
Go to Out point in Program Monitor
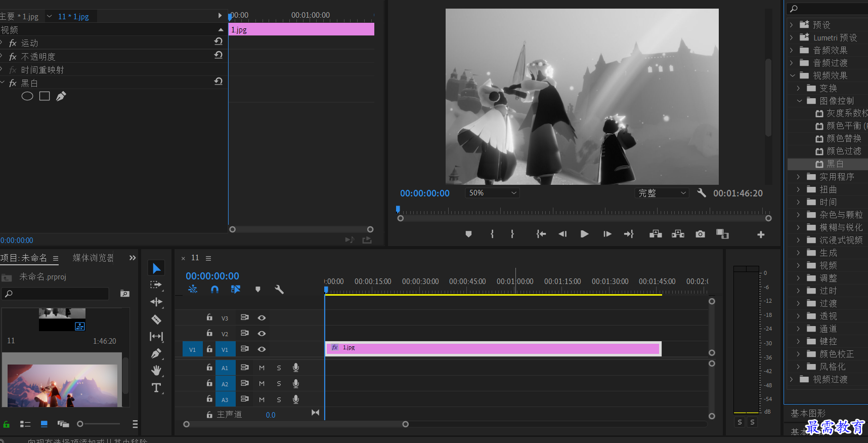(x=629, y=234)
